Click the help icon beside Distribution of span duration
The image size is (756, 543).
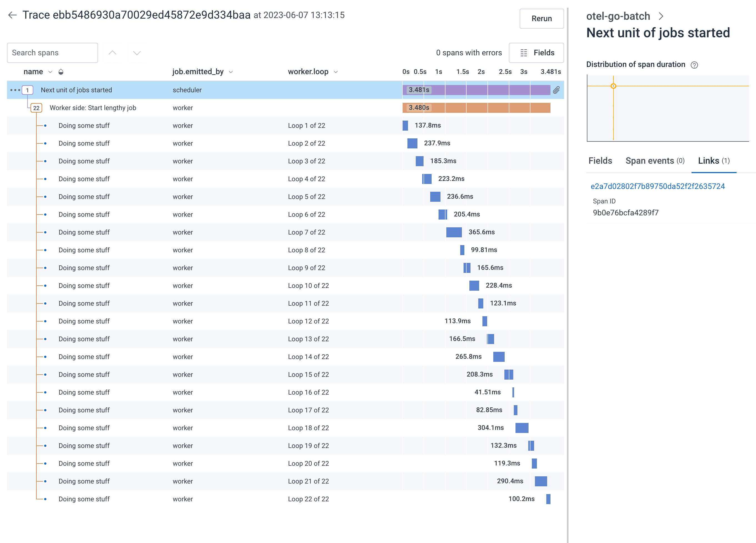pyautogui.click(x=694, y=65)
